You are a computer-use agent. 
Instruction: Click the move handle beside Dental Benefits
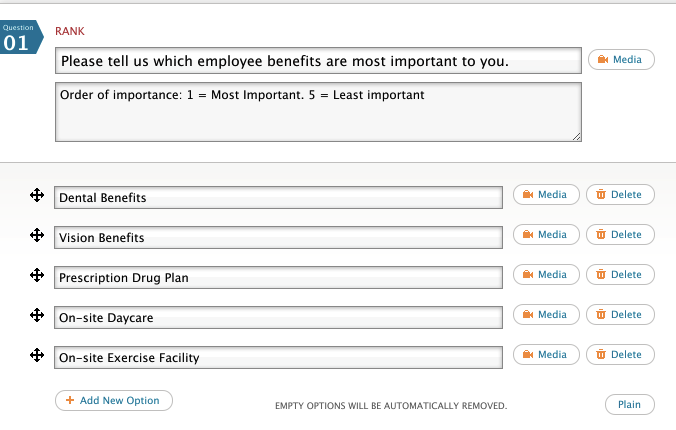pos(36,195)
